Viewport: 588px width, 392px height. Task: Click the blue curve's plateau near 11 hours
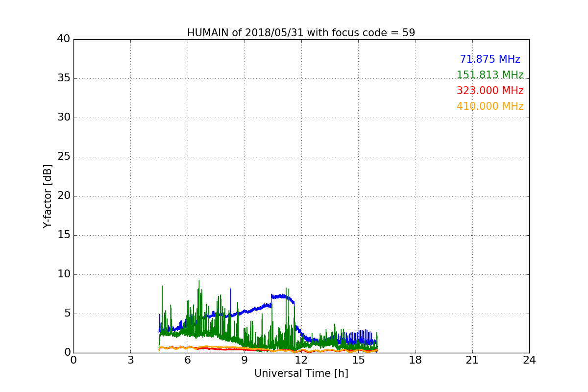pos(281,296)
